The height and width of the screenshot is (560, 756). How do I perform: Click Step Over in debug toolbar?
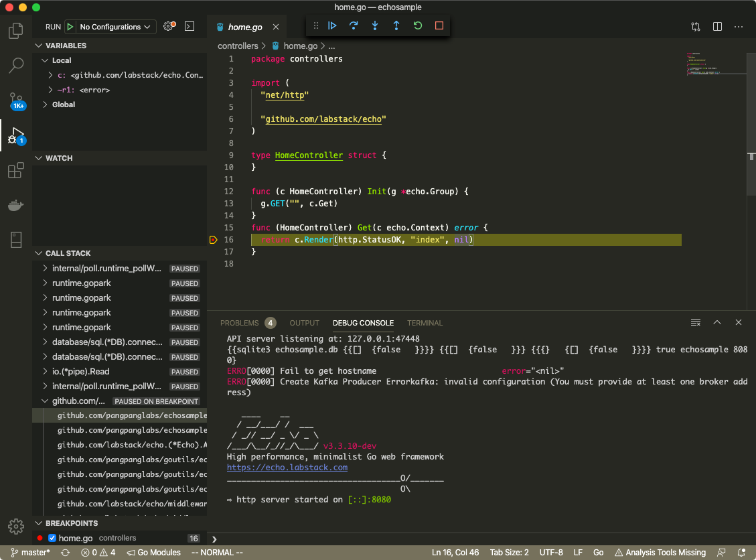coord(354,26)
